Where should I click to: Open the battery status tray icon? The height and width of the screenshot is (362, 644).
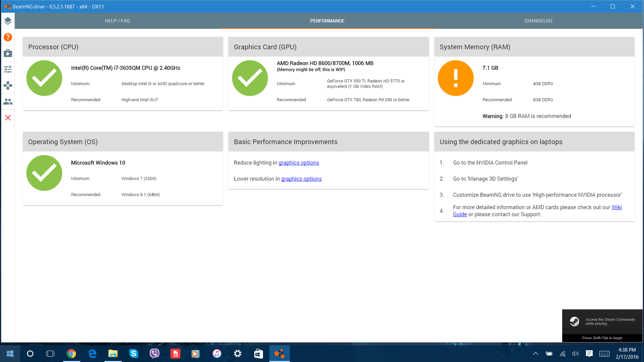(549, 354)
